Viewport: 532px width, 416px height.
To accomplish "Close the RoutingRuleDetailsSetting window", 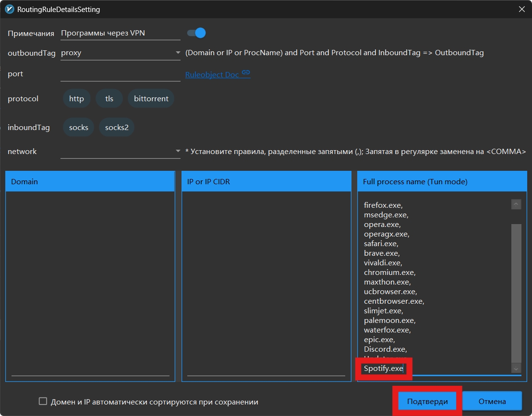I will [x=522, y=9].
